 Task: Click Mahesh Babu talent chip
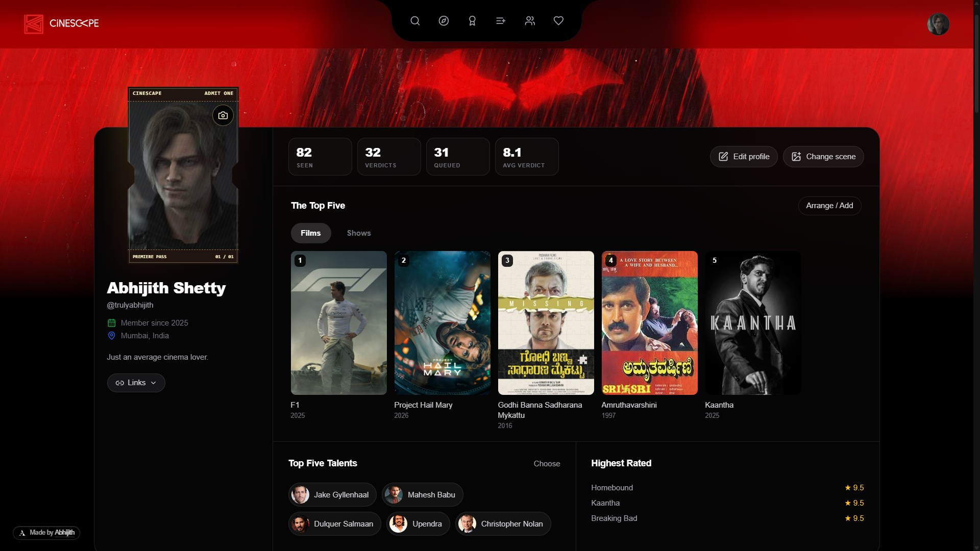point(423,495)
